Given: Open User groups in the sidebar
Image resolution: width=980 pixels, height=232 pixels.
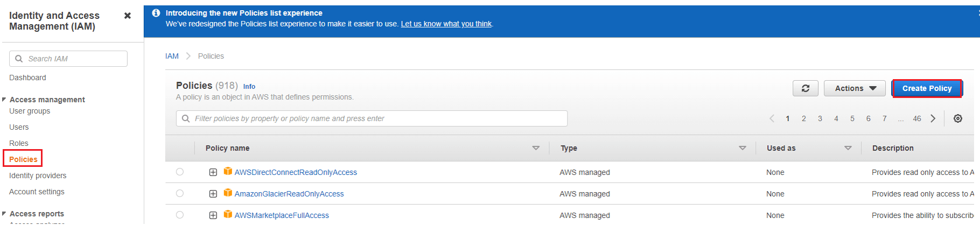Looking at the screenshot, I should [x=30, y=111].
